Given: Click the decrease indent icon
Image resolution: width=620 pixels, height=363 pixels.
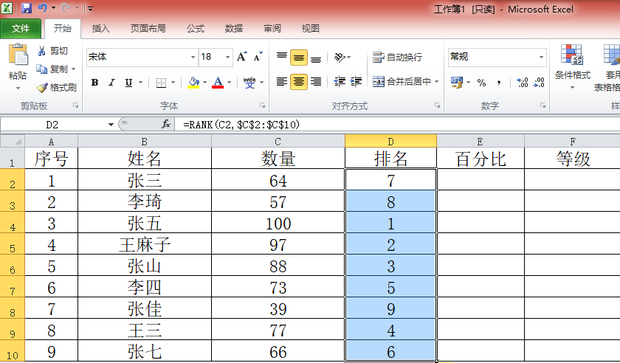Looking at the screenshot, I should pos(340,82).
